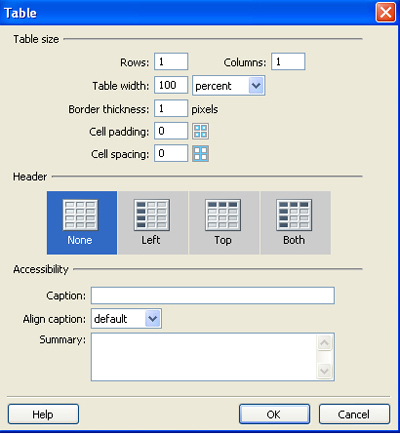Click the 'Table size' section heading
Screen dimensions: 400x434
coord(36,39)
